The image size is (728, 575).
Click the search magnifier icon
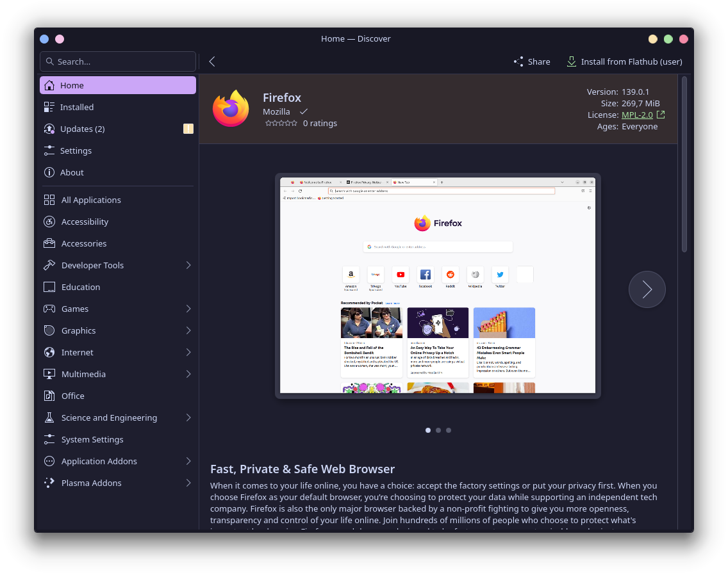tap(50, 61)
